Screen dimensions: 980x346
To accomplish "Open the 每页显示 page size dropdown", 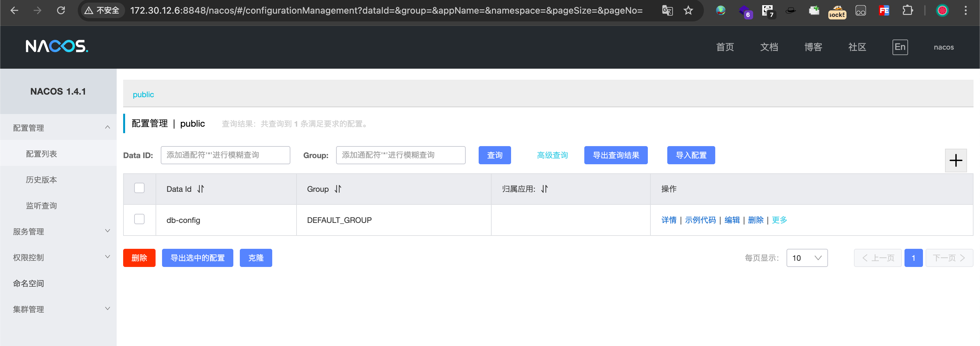I will tap(807, 258).
